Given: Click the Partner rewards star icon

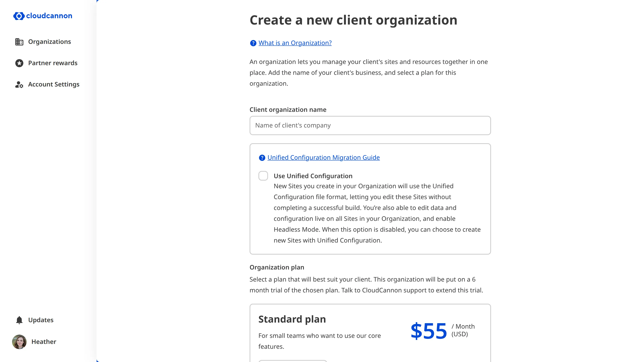Looking at the screenshot, I should tap(19, 63).
